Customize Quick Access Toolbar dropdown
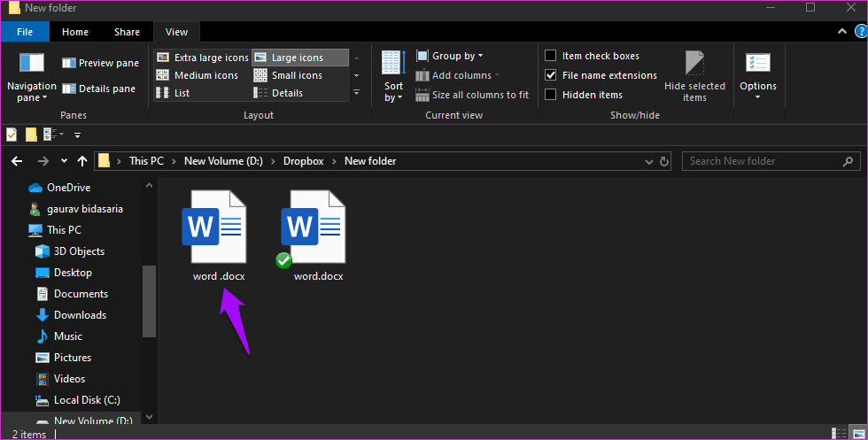 point(78,135)
